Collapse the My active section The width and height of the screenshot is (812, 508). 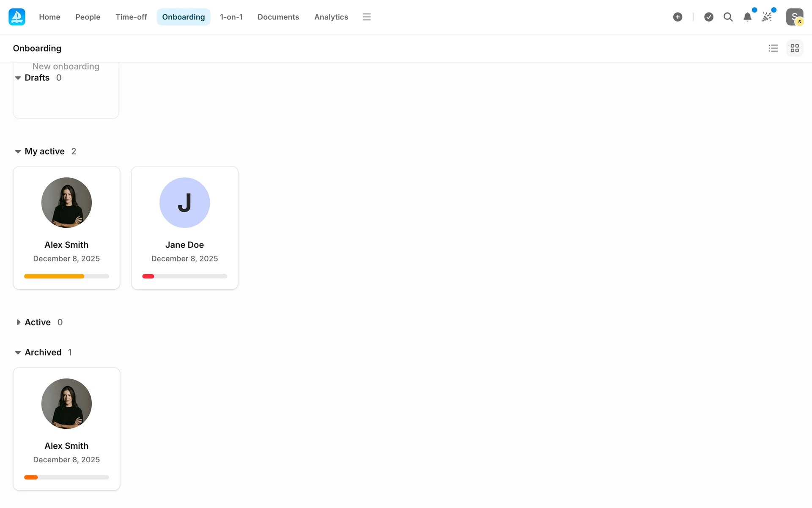pyautogui.click(x=18, y=152)
